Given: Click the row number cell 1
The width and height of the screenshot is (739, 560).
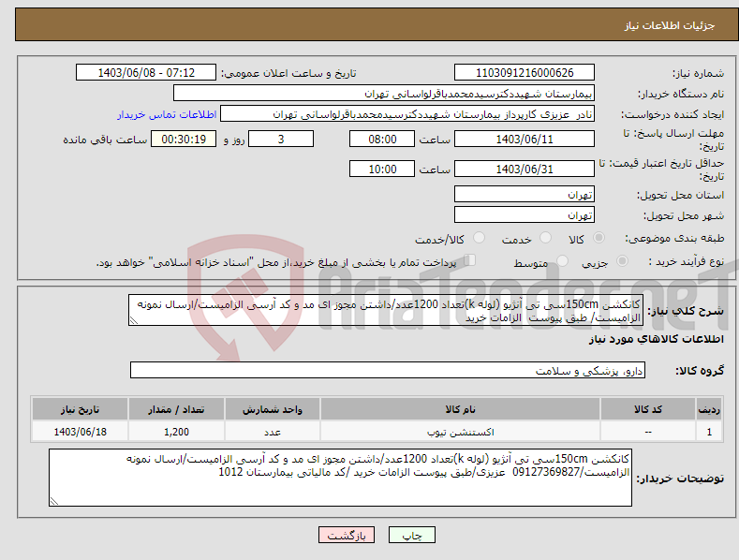Looking at the screenshot, I should coord(709,432).
